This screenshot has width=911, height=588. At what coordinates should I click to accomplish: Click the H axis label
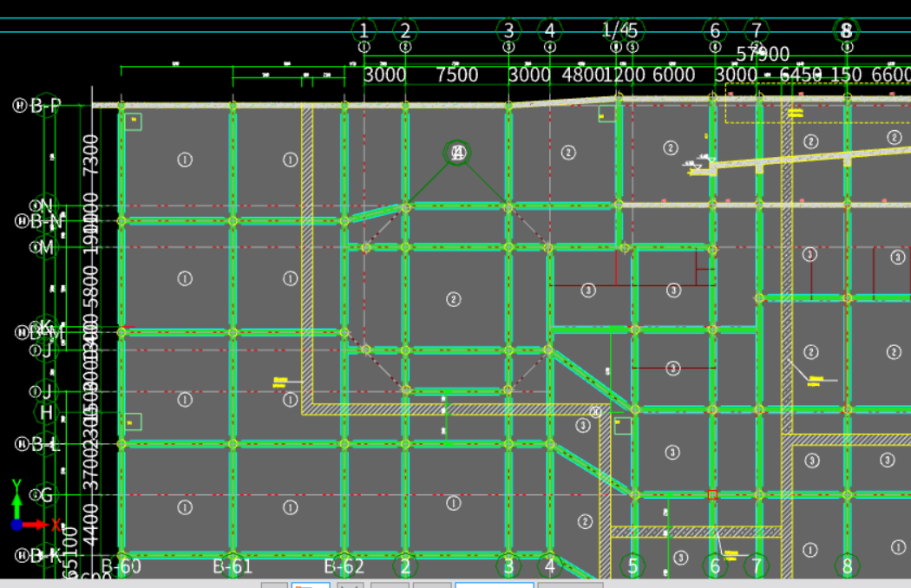47,413
